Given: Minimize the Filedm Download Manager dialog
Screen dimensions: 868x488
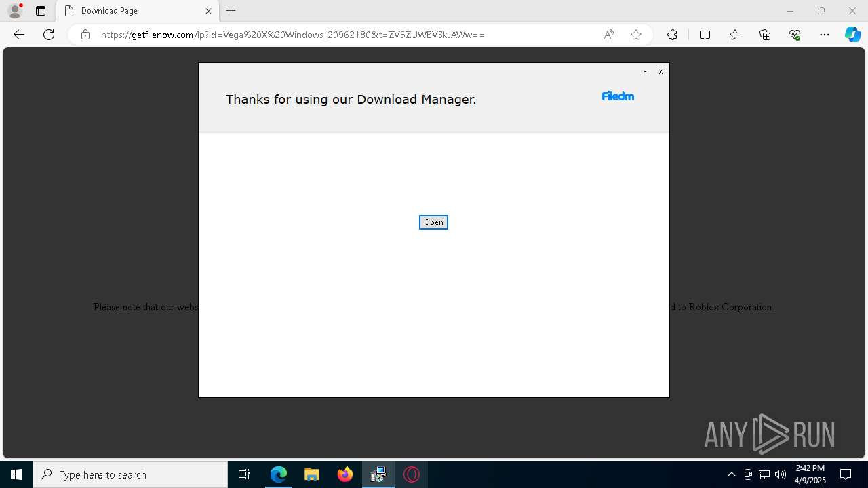Looking at the screenshot, I should (645, 71).
